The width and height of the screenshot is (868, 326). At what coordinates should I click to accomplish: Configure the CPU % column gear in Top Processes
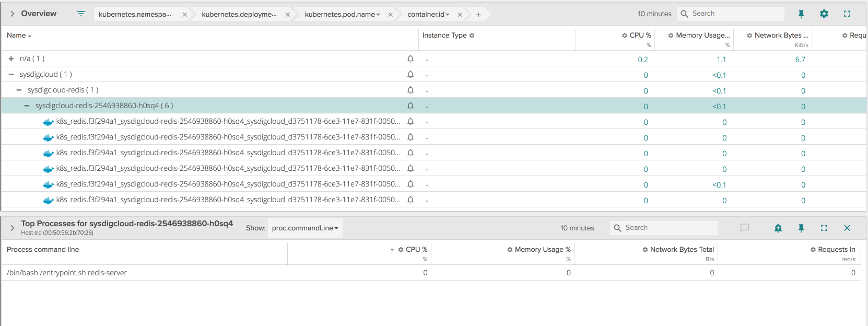(x=401, y=250)
